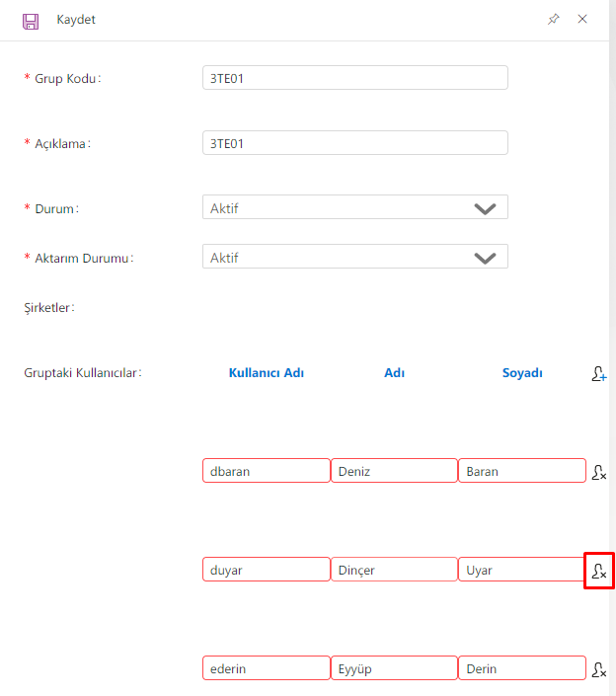The image size is (616, 696).
Task: Click the Soyadı column header
Action: click(x=522, y=373)
